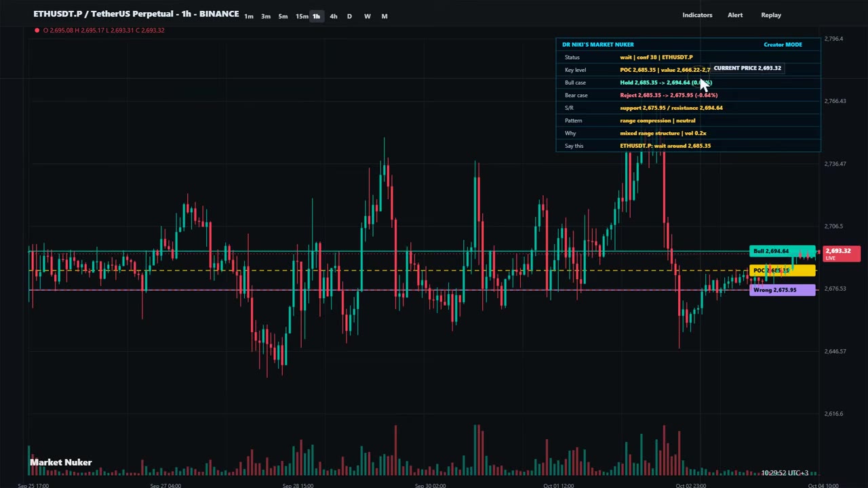Click the red live price tag 2,693.32
Screen dimensions: 868x488
842,254
